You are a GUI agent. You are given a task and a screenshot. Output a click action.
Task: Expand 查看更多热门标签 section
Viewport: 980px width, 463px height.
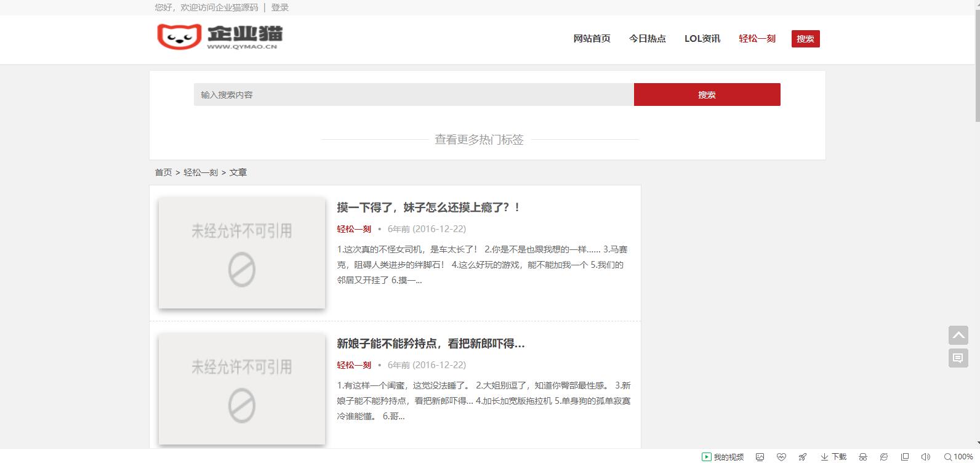click(x=479, y=140)
